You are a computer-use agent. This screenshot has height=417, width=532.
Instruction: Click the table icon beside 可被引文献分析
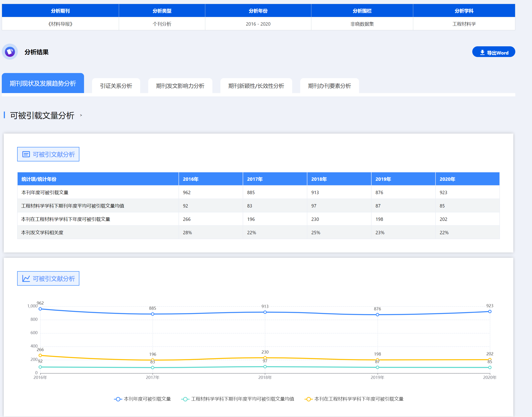[x=26, y=154]
